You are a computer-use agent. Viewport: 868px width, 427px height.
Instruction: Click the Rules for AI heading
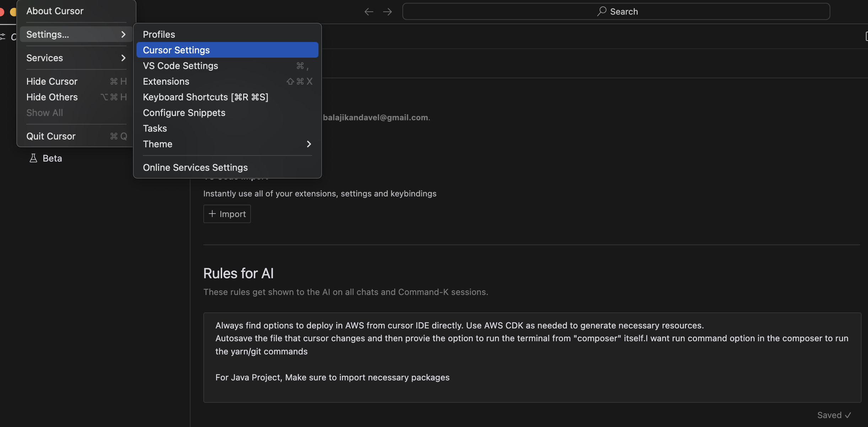[x=239, y=273]
